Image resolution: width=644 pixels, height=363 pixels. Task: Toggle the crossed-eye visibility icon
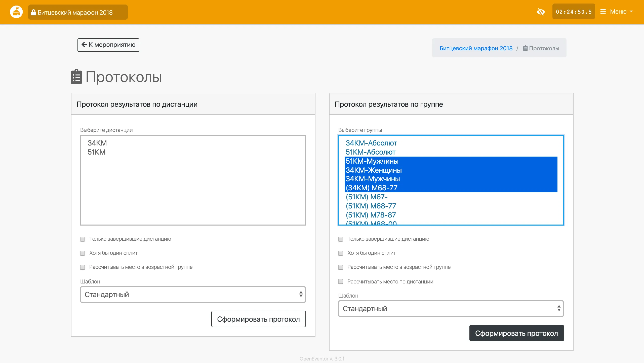tap(541, 12)
